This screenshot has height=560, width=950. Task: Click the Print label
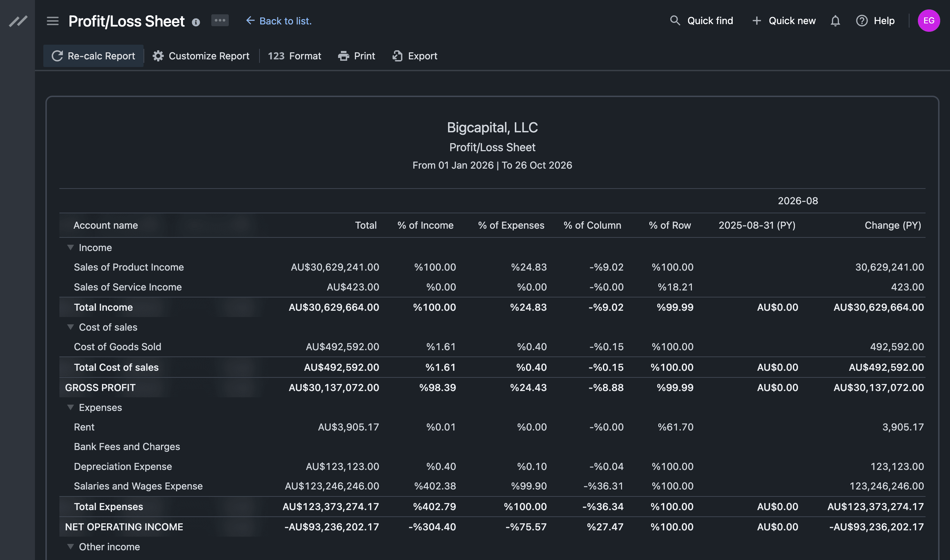point(364,56)
